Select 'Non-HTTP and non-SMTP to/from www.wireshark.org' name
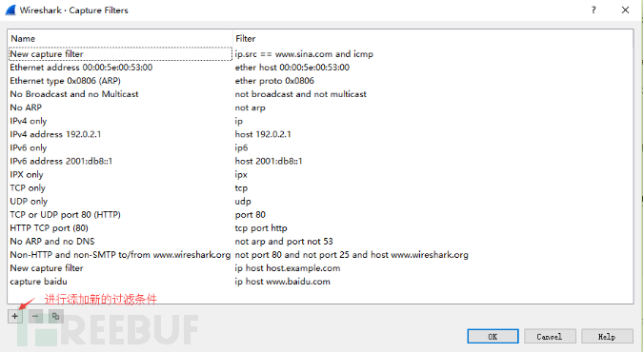This screenshot has height=353, width=644. pos(120,255)
